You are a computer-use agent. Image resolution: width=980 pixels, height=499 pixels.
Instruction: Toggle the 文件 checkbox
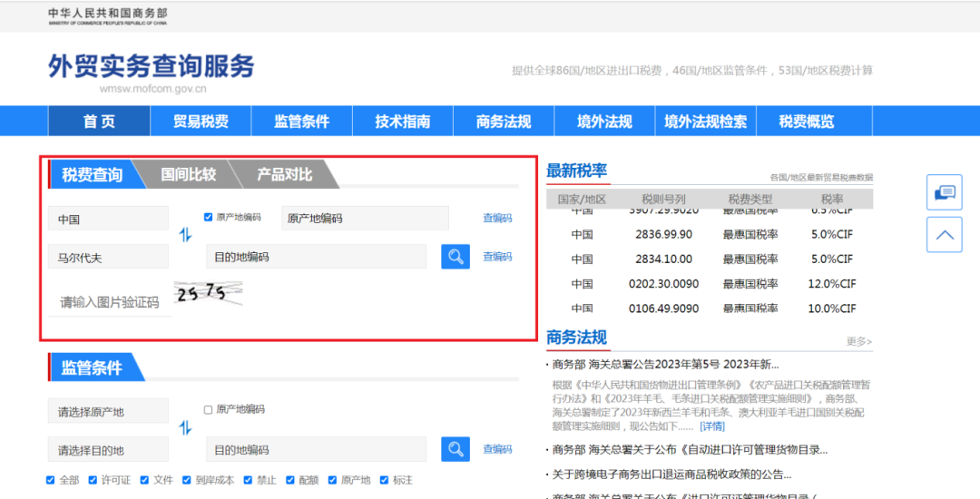[x=144, y=480]
